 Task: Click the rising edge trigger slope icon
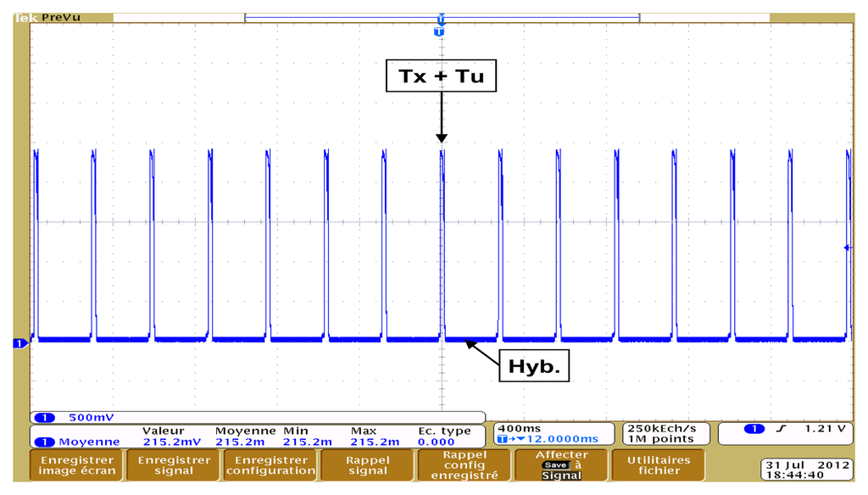coord(781,430)
